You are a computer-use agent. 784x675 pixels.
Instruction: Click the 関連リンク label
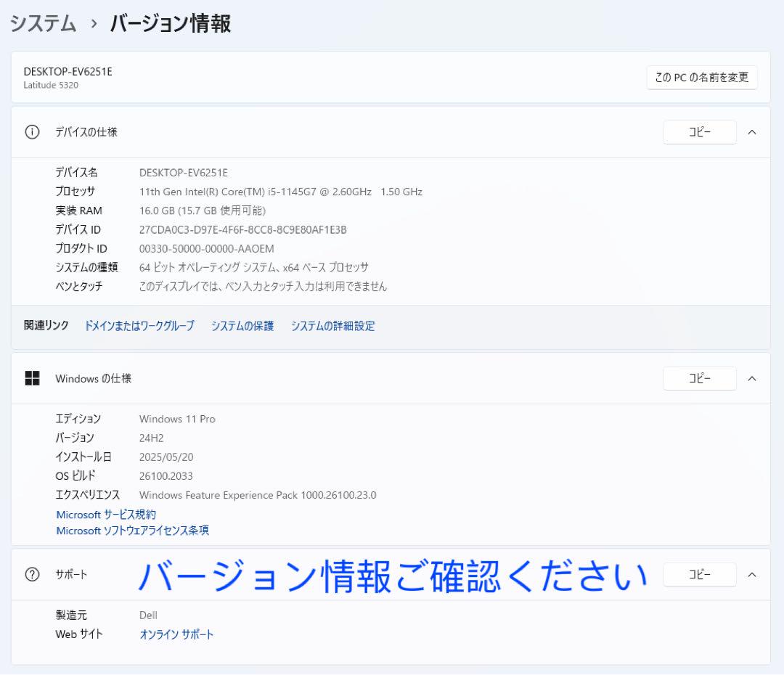point(46,325)
